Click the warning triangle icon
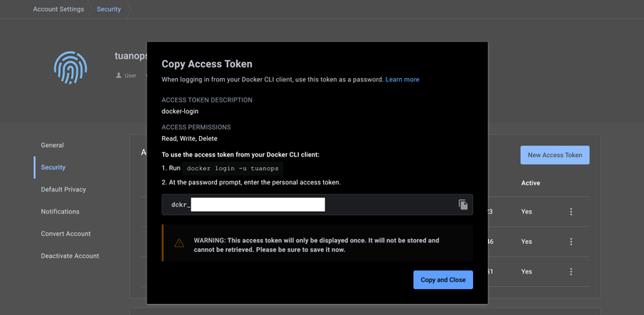Screen dimensions: 644x315 [x=179, y=243]
